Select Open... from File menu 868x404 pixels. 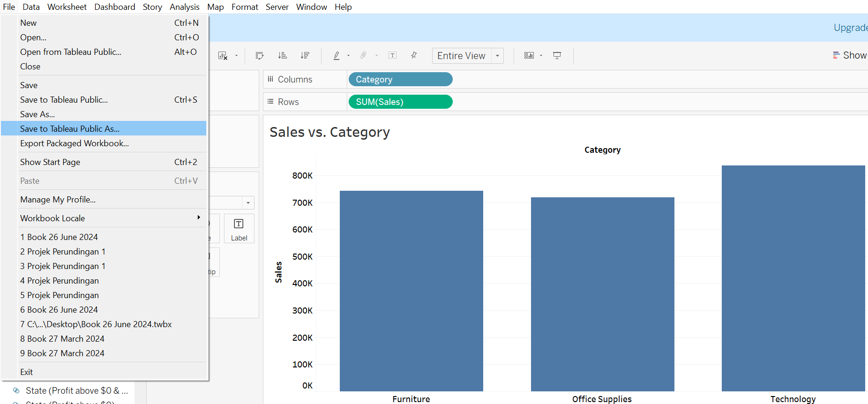tap(104, 37)
